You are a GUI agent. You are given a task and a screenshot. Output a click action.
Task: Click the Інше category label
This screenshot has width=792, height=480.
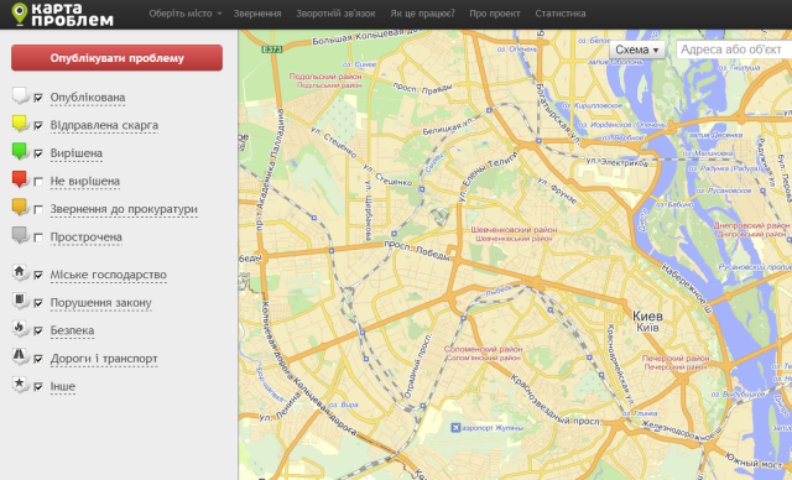coord(63,387)
